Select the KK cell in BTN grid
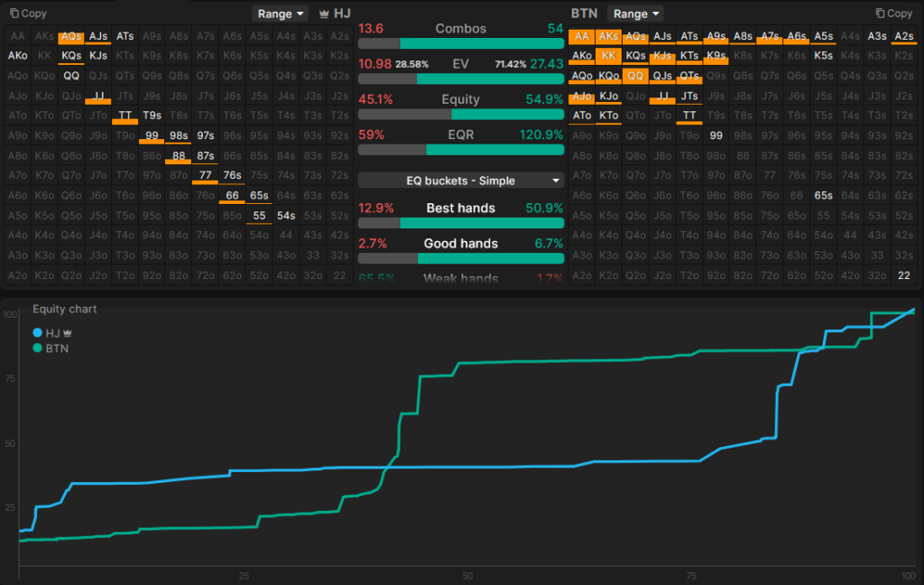 tap(609, 55)
